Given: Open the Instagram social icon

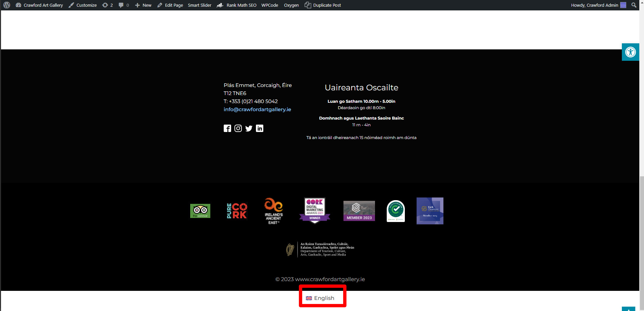Looking at the screenshot, I should click(238, 128).
